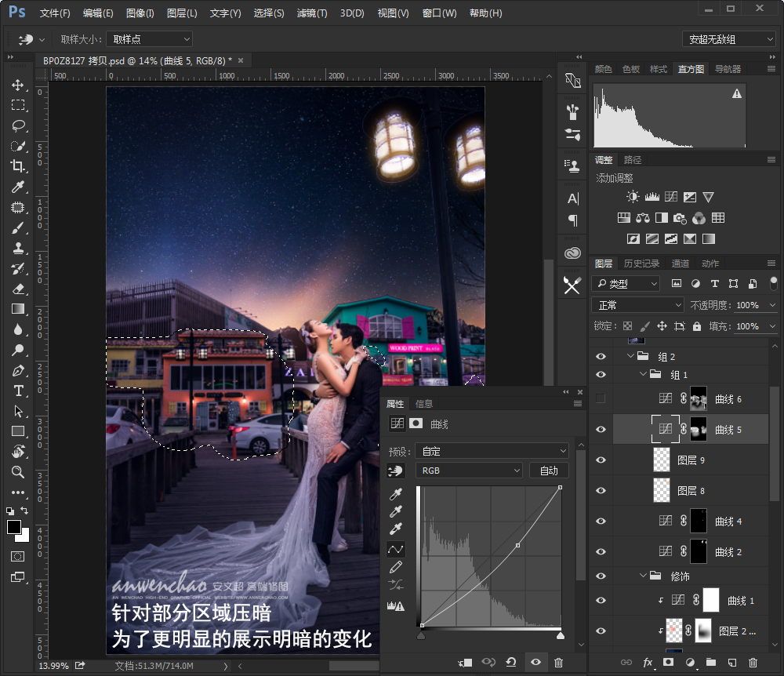The width and height of the screenshot is (784, 676).
Task: Hide the 曲线 2 layer
Action: [601, 551]
